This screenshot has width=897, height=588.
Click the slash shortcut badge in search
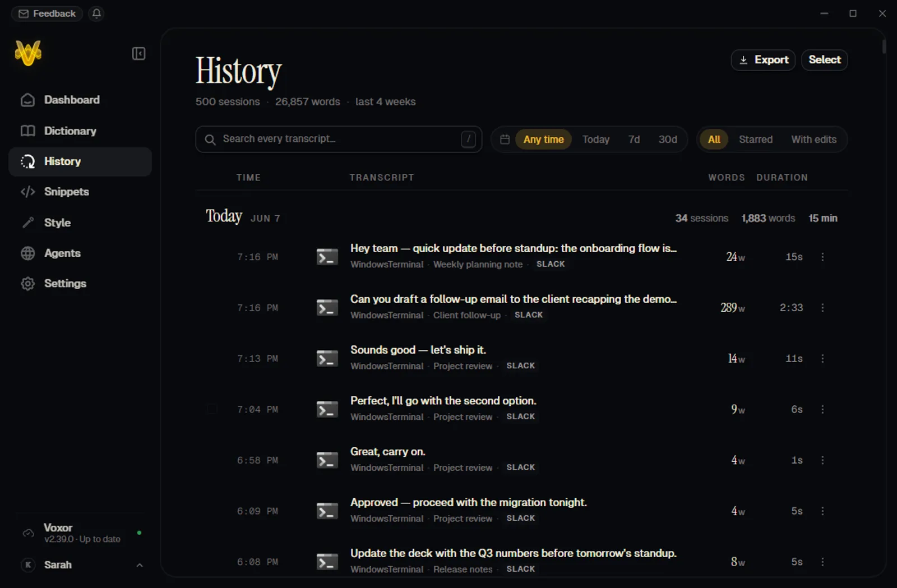(x=468, y=139)
